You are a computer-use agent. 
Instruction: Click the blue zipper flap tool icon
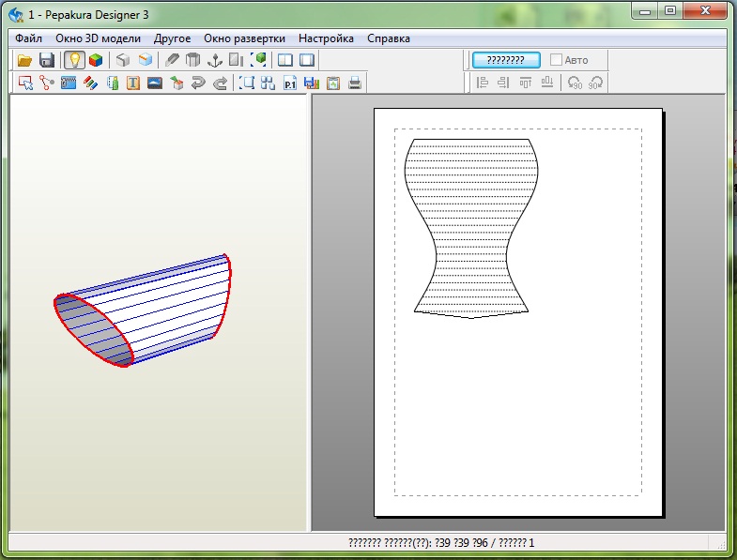pyautogui.click(x=69, y=83)
